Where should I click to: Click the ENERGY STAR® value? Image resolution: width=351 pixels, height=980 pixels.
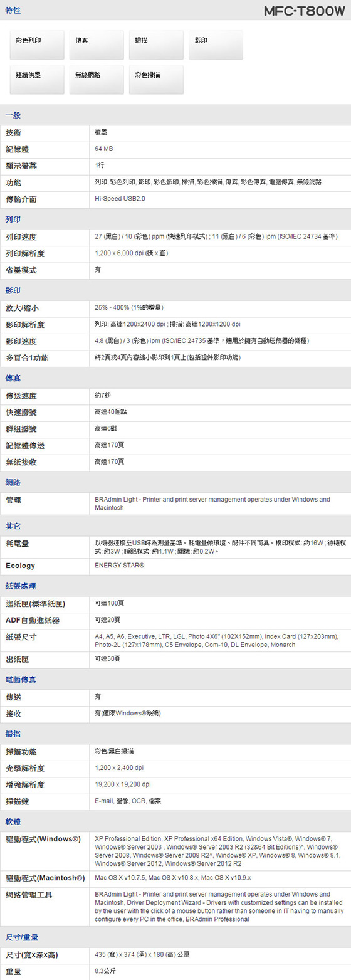click(120, 566)
